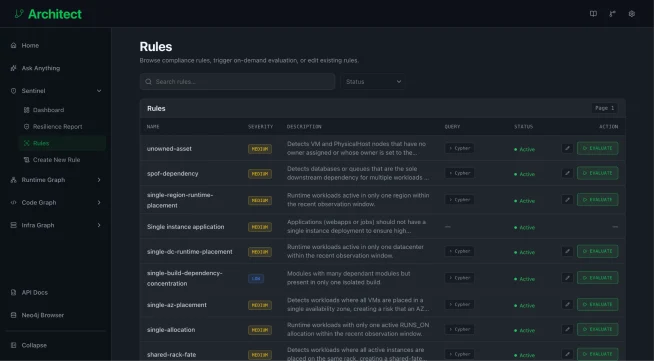This screenshot has width=654, height=361.
Task: Edit the single-build-dependency-concentration rule via pencil
Action: 567,278
